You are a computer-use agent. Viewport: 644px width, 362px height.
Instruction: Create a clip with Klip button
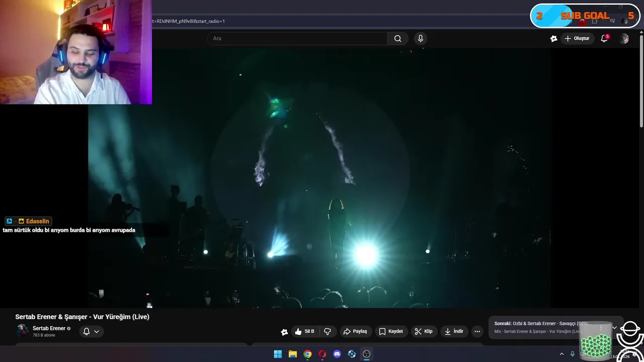pyautogui.click(x=424, y=331)
